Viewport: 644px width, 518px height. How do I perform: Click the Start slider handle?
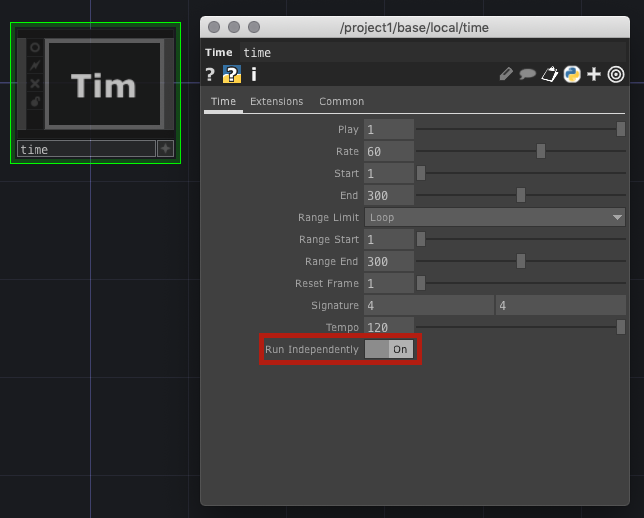[421, 173]
